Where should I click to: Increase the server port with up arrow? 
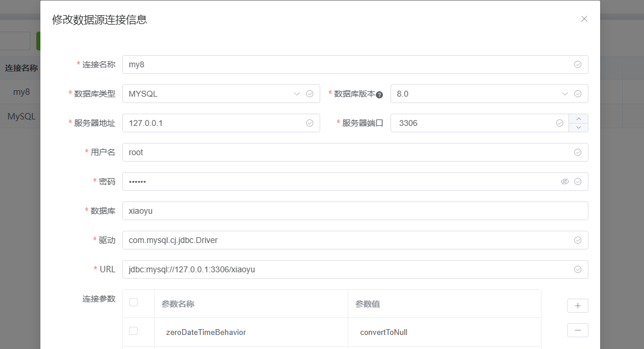578,119
